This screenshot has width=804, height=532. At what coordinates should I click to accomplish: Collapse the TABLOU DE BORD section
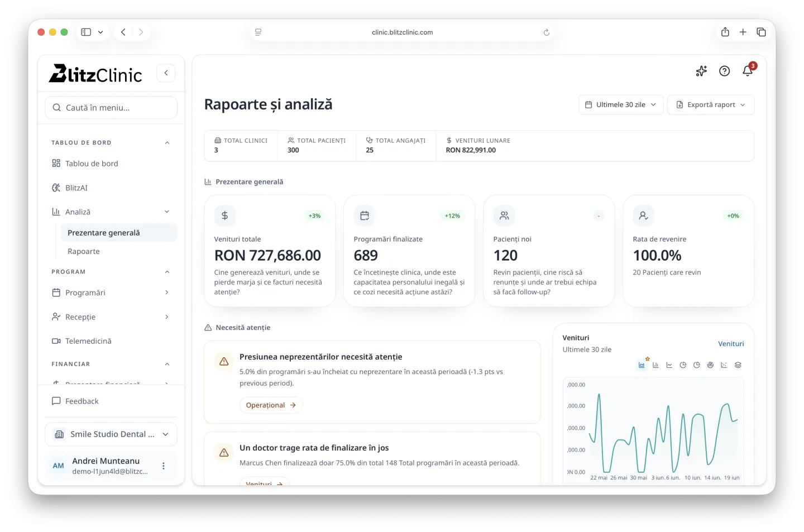click(x=167, y=143)
